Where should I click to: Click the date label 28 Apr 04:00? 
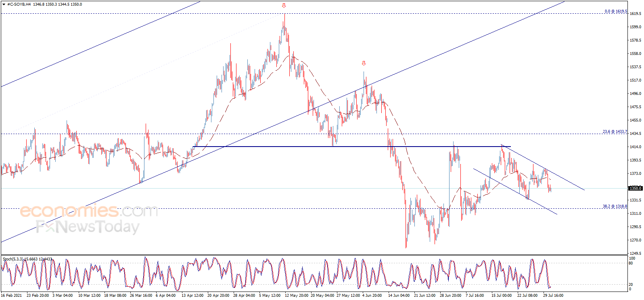click(x=244, y=296)
